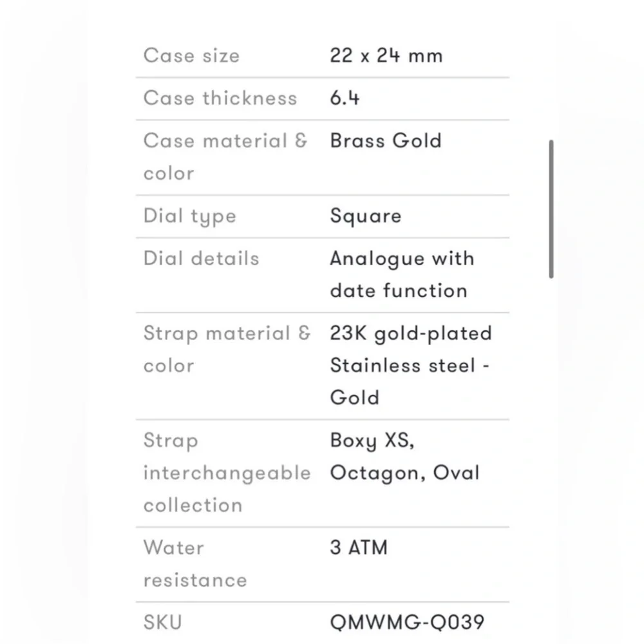644x644 pixels.
Task: Click the "Case thickness" label
Action: point(220,99)
